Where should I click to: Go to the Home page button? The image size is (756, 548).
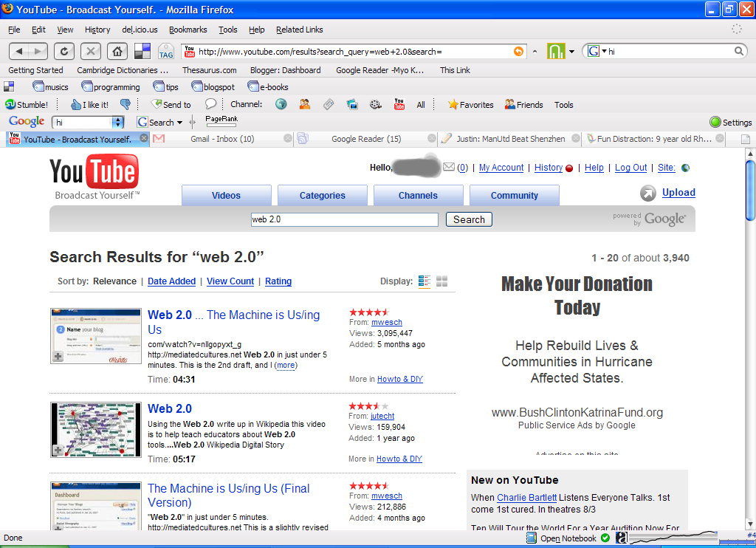click(117, 51)
